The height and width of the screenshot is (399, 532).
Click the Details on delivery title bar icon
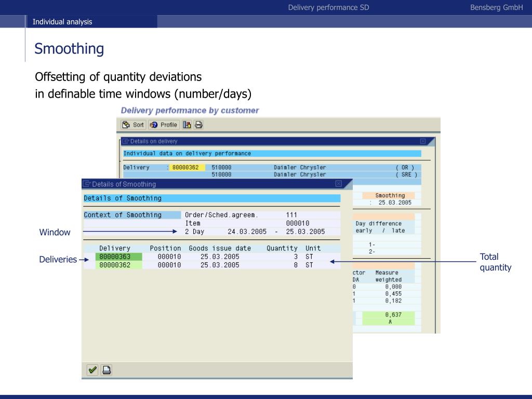pos(126,141)
